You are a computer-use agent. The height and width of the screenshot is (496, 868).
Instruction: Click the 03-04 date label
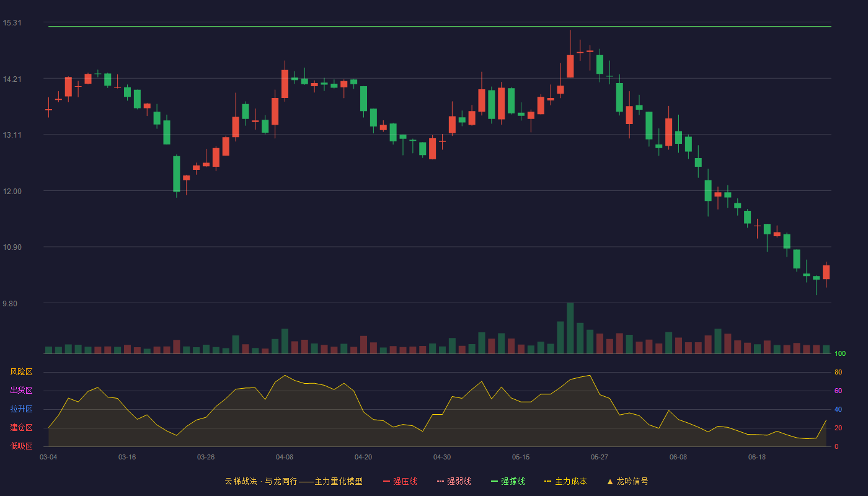click(48, 457)
